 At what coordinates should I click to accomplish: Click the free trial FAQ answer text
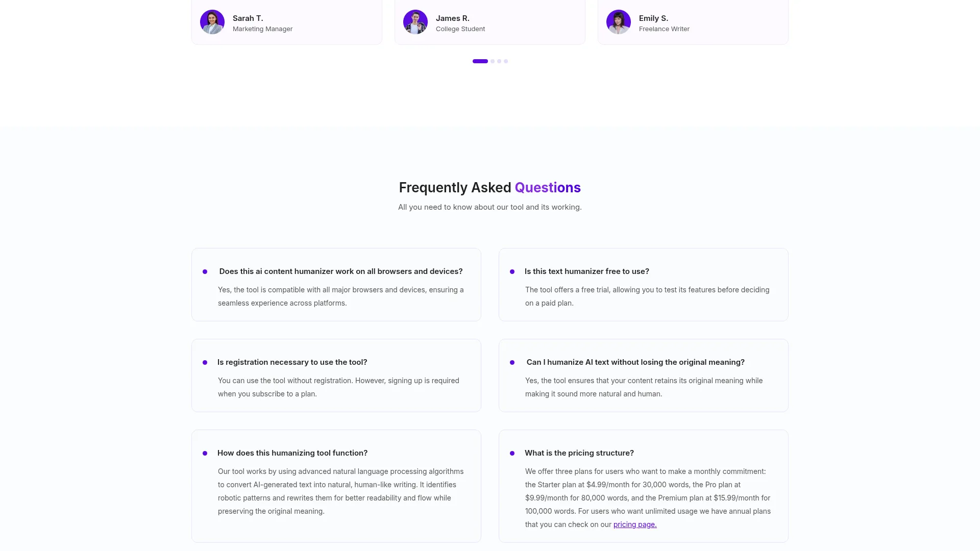(647, 296)
